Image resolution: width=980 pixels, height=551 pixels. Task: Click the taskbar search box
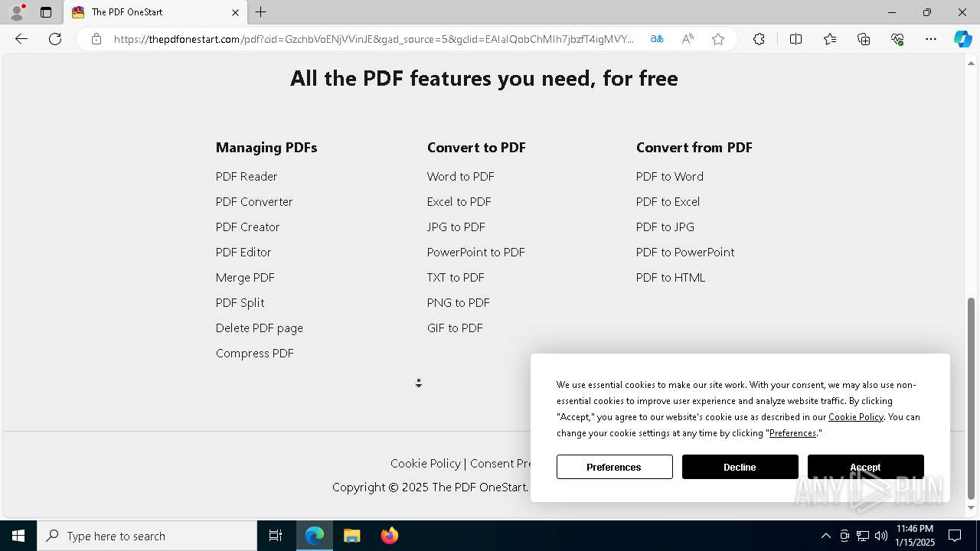coord(147,536)
